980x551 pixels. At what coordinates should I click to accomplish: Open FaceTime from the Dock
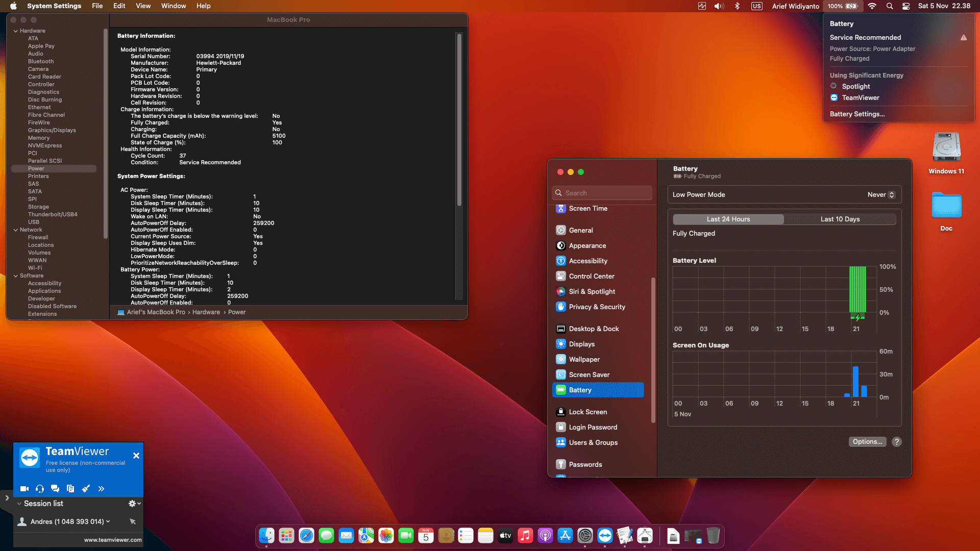(x=406, y=536)
